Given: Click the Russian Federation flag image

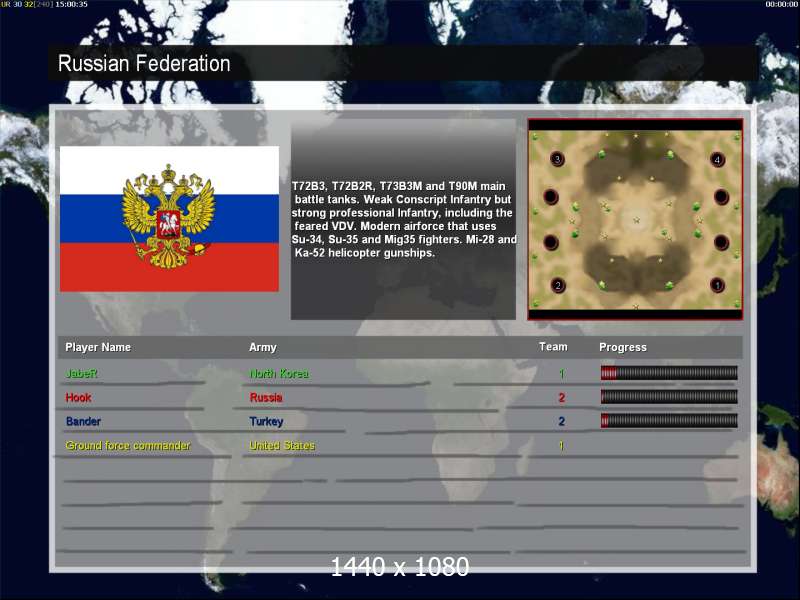Looking at the screenshot, I should [x=169, y=219].
